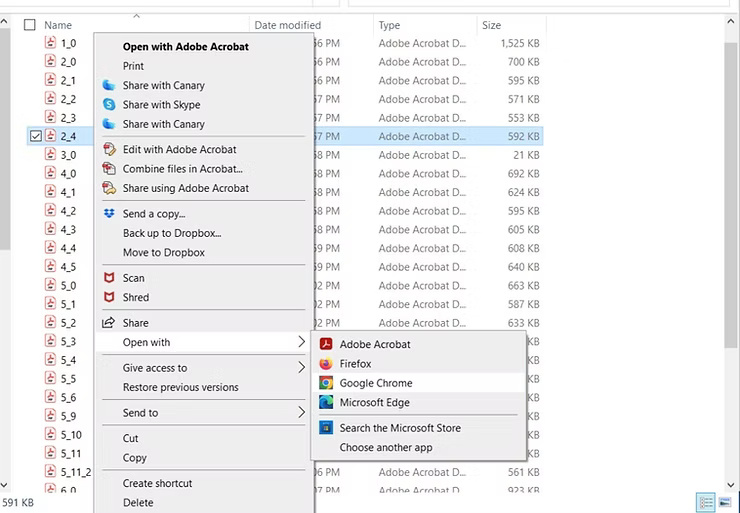The height and width of the screenshot is (513, 740).
Task: Select Print from the context menu
Action: tap(133, 66)
